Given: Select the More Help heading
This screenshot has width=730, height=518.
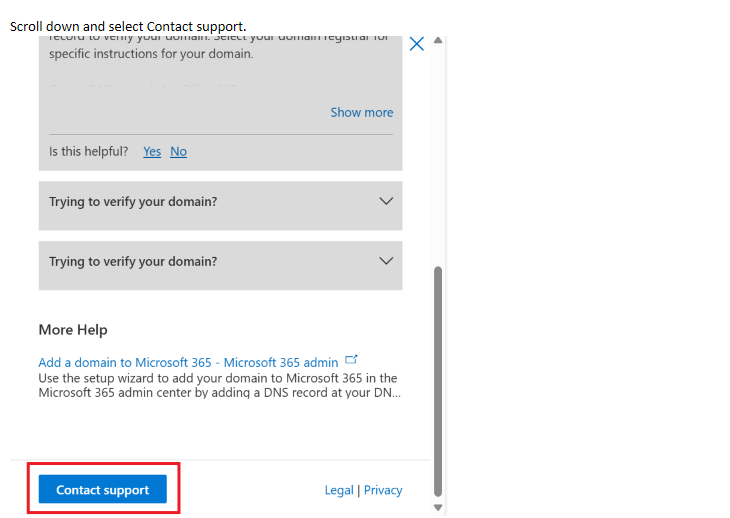Looking at the screenshot, I should 73,330.
